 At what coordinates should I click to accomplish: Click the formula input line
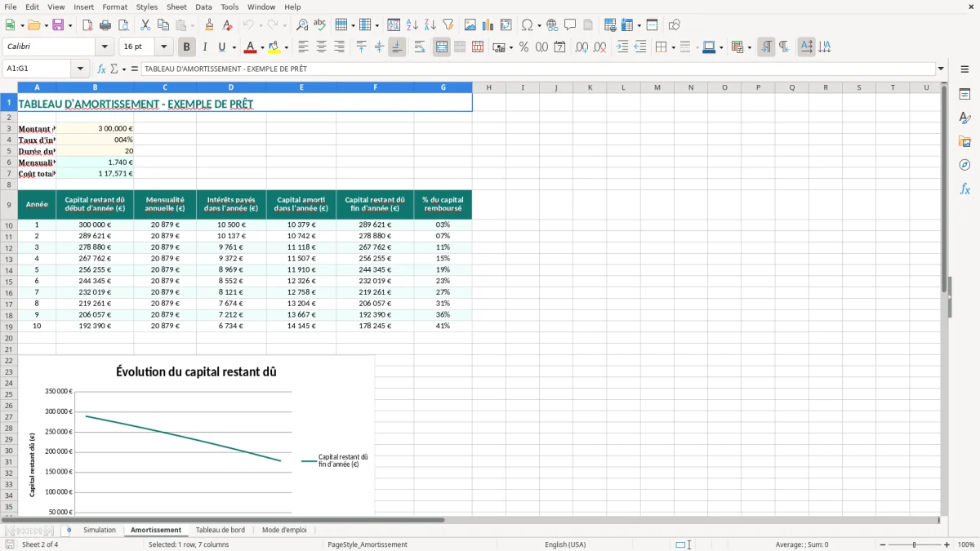[537, 69]
